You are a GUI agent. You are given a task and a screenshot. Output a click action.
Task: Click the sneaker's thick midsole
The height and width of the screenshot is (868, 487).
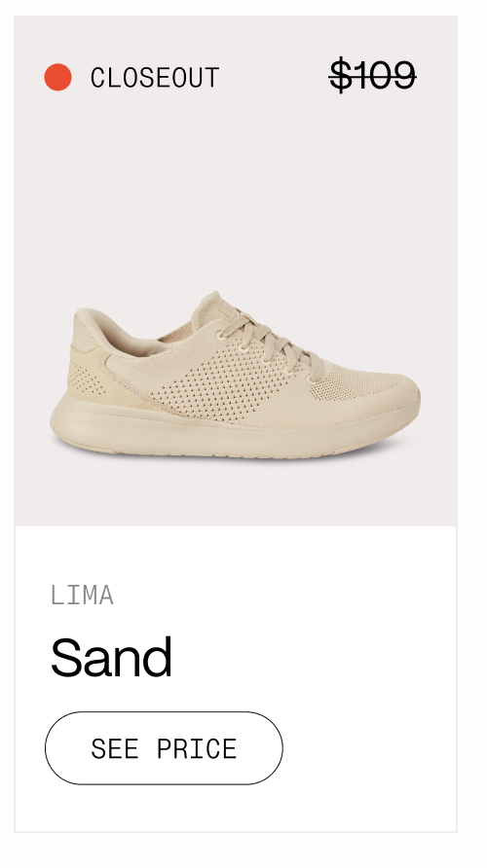tap(222, 435)
